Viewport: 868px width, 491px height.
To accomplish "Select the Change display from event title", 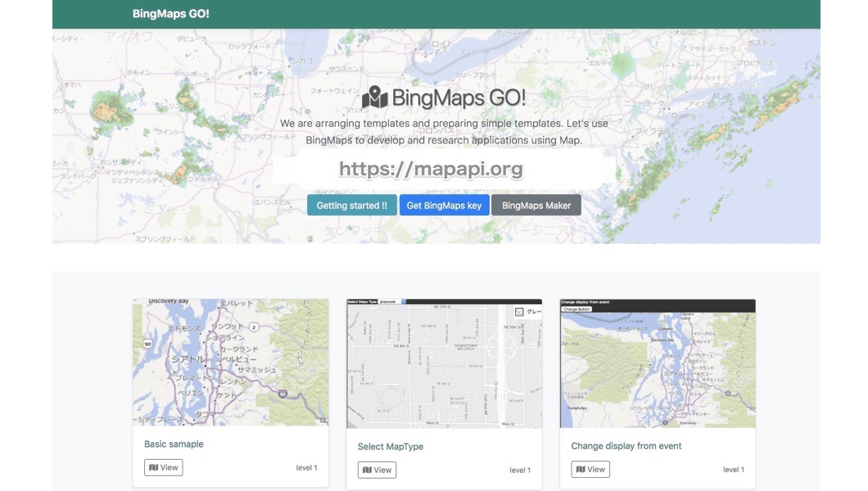I will pos(626,446).
